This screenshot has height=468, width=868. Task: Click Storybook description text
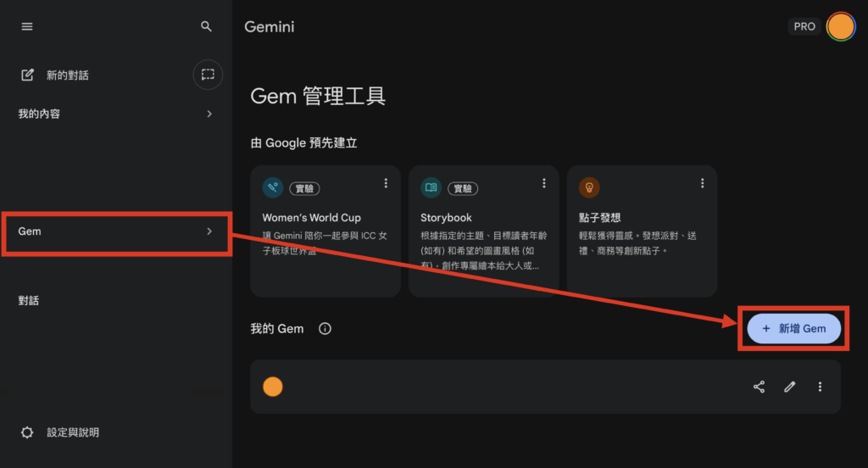coord(483,250)
